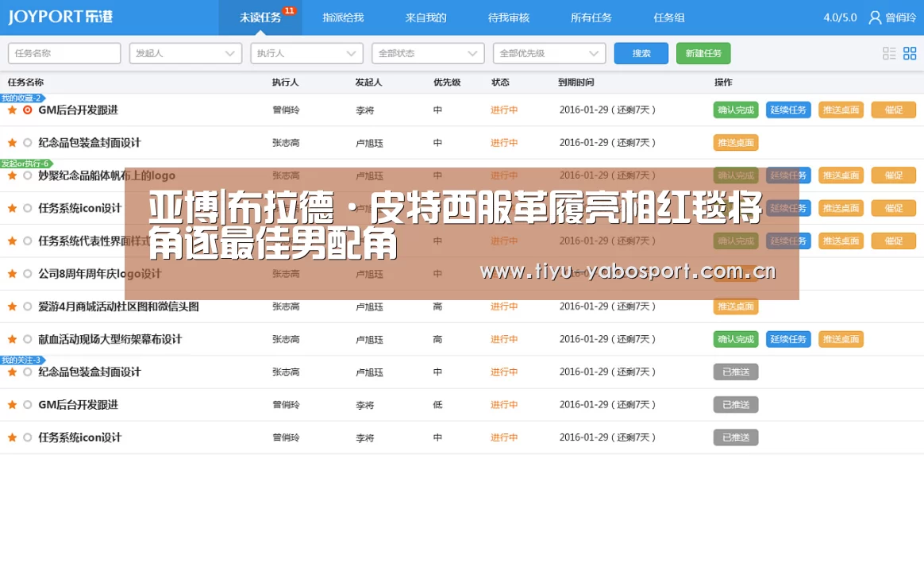
Task: Toggle star on 任务系统代表性界面样式 task
Action: coord(12,241)
